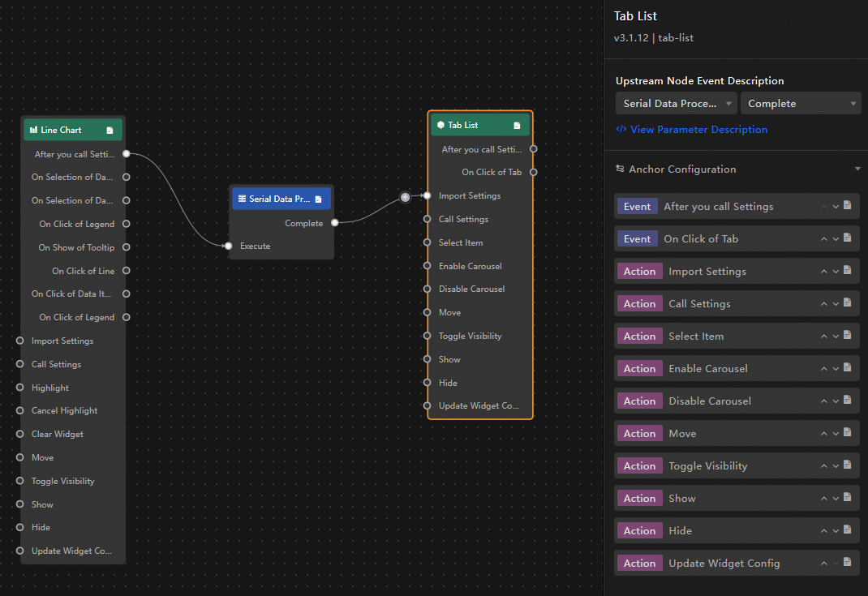Open document icon for Hide action row
The height and width of the screenshot is (596, 868).
click(x=848, y=530)
